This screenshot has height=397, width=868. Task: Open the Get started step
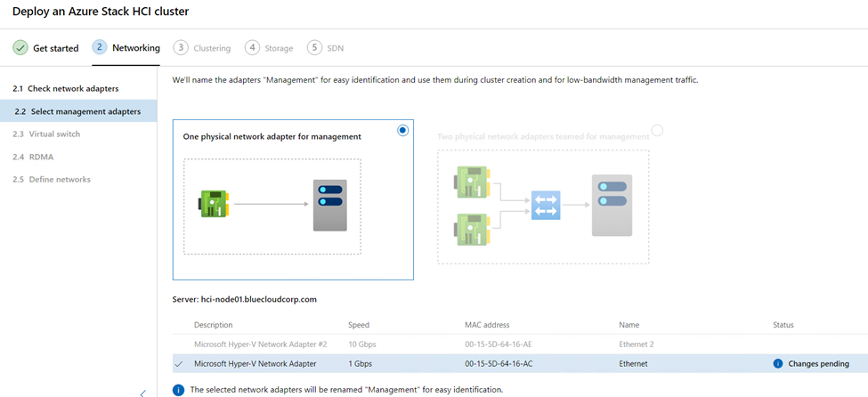[x=45, y=48]
